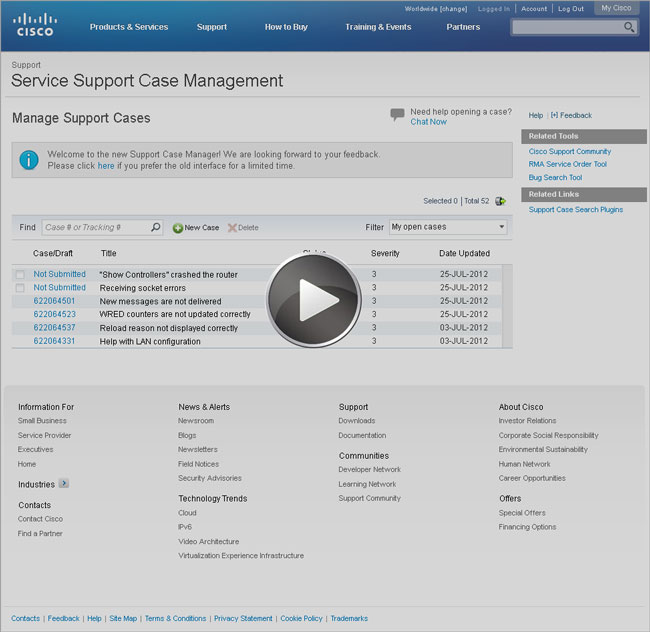Open case 622064501

54,301
